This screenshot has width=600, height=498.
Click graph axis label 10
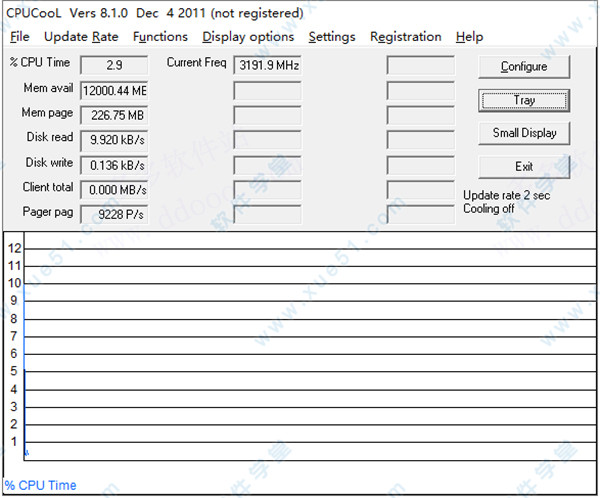(15, 283)
